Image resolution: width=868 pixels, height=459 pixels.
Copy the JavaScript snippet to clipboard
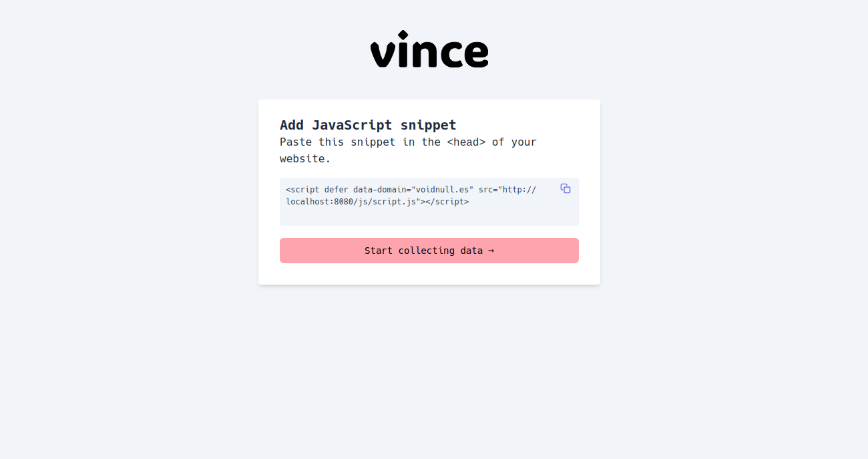click(566, 188)
